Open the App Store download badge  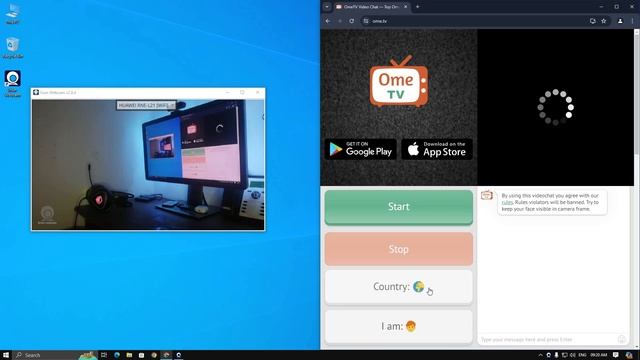click(437, 149)
